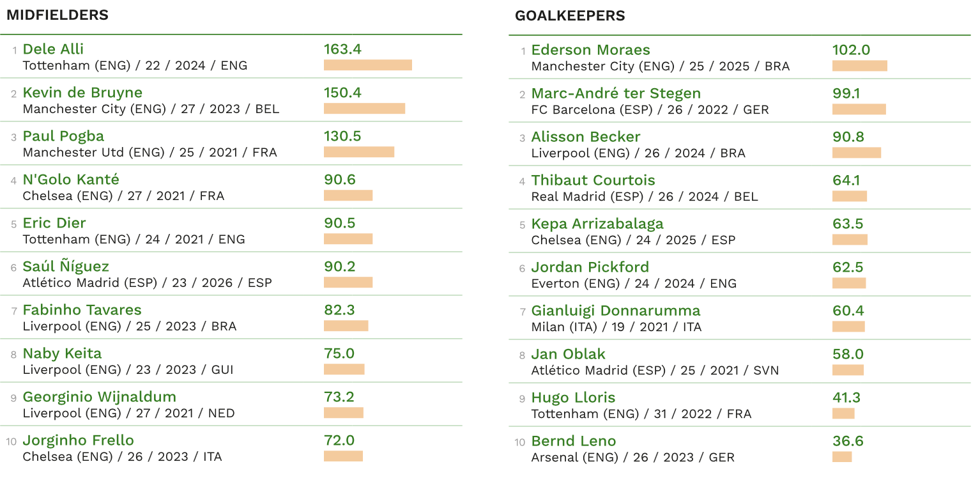Screen dimensions: 980x487
Task: Click the 102.0 value bar for Ederson
Action: [x=860, y=66]
